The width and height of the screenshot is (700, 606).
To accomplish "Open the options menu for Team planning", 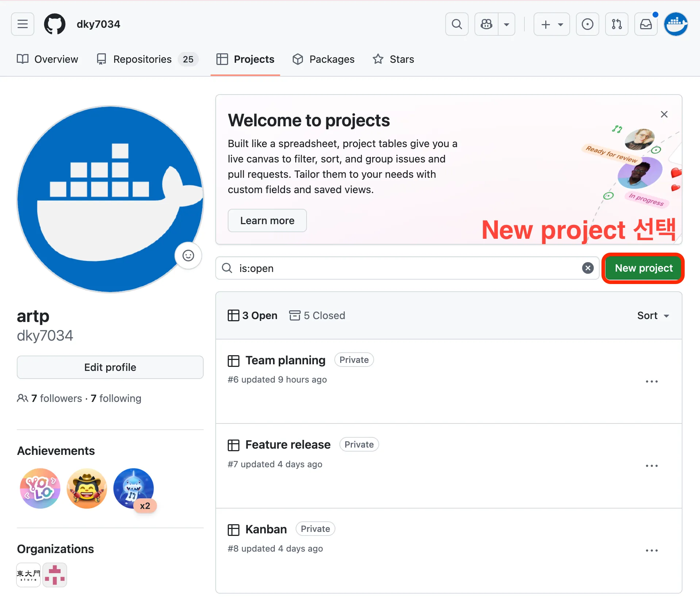I will (651, 381).
